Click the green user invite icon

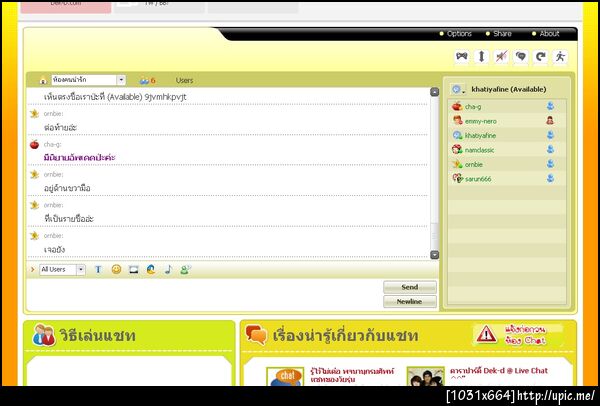(x=186, y=270)
